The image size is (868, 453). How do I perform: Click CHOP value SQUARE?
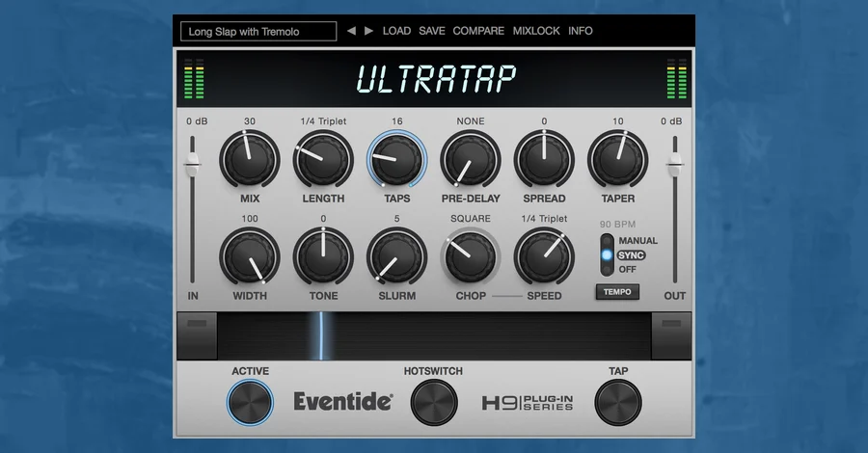[471, 219]
